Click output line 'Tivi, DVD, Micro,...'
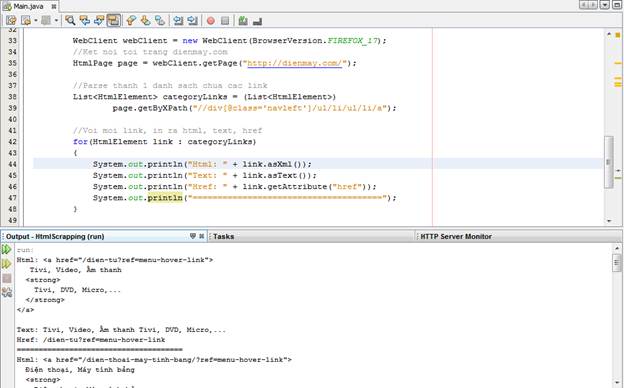The width and height of the screenshot is (624, 388). pos(77,290)
